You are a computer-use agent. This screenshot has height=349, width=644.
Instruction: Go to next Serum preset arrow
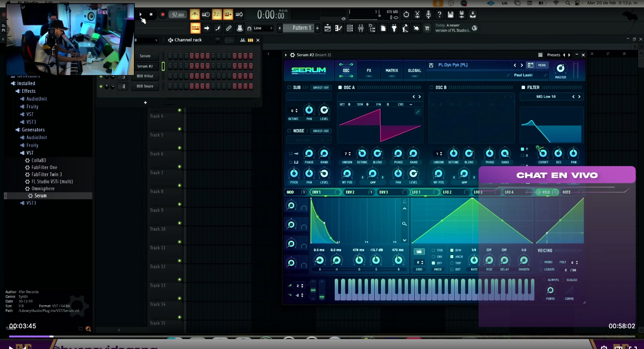522,65
